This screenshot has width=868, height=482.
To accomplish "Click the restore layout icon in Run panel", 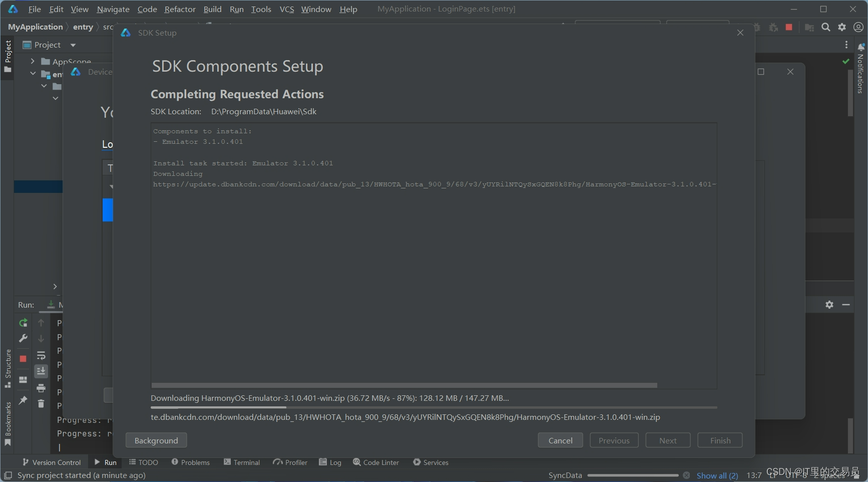I will point(23,380).
